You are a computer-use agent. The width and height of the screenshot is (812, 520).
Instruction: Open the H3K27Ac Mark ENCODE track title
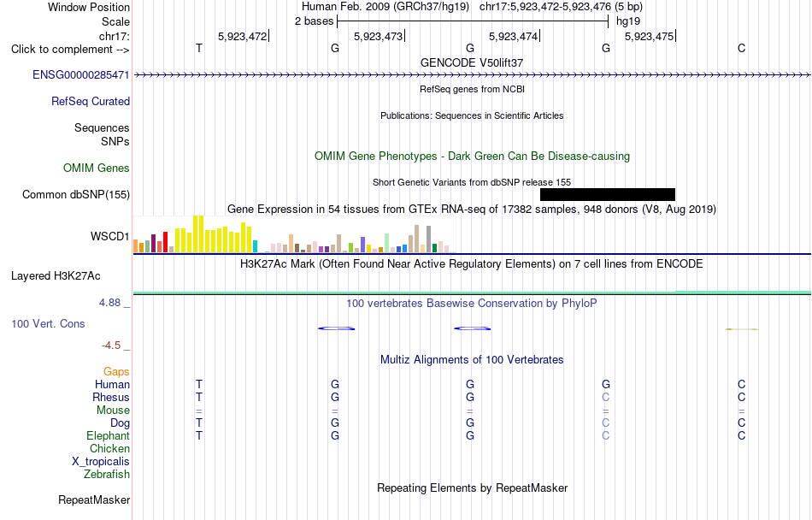pos(472,264)
